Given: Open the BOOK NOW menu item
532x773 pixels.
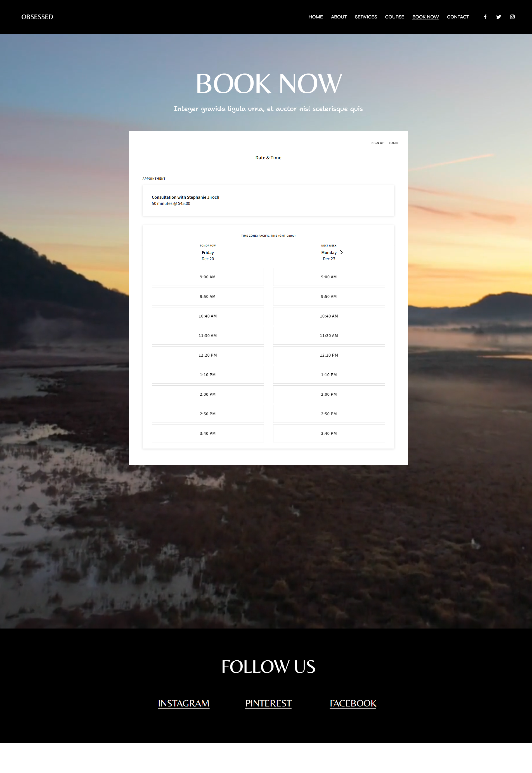Looking at the screenshot, I should [x=425, y=17].
